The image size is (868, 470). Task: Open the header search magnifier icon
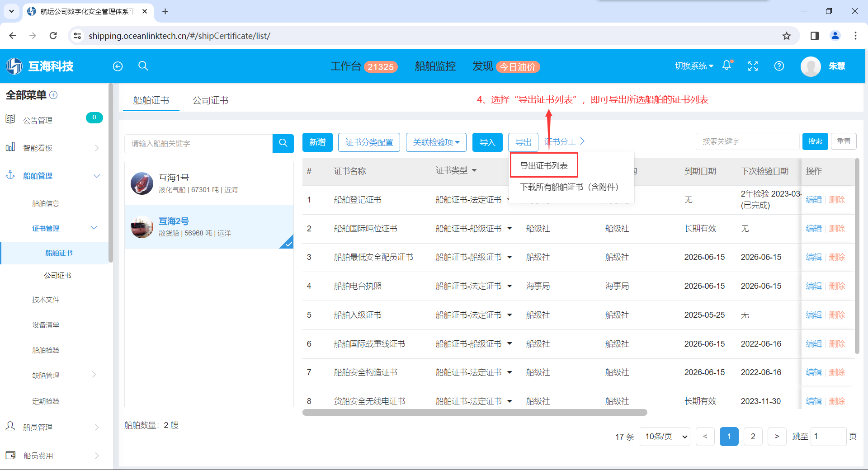pyautogui.click(x=143, y=66)
